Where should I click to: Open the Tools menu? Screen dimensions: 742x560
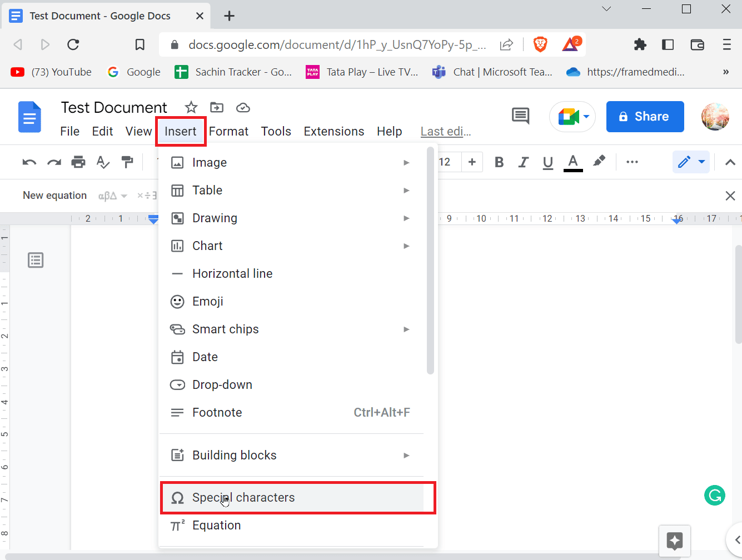point(276,131)
